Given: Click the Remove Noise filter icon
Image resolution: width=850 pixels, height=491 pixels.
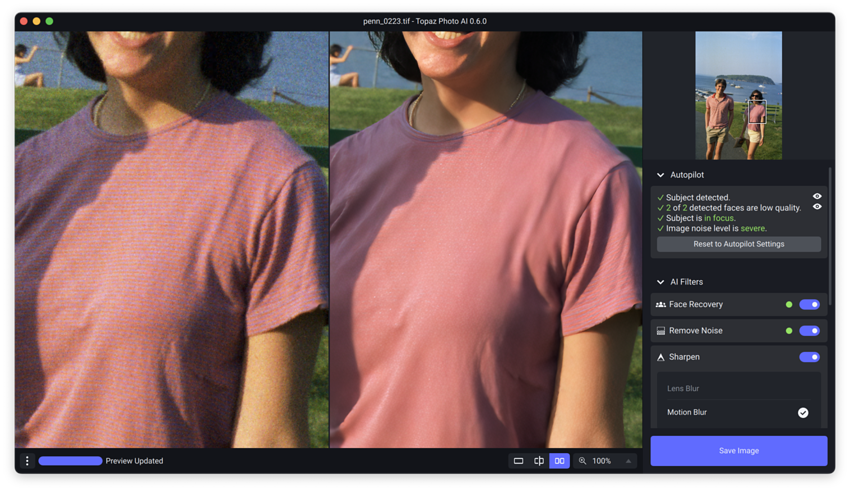Looking at the screenshot, I should click(x=661, y=330).
